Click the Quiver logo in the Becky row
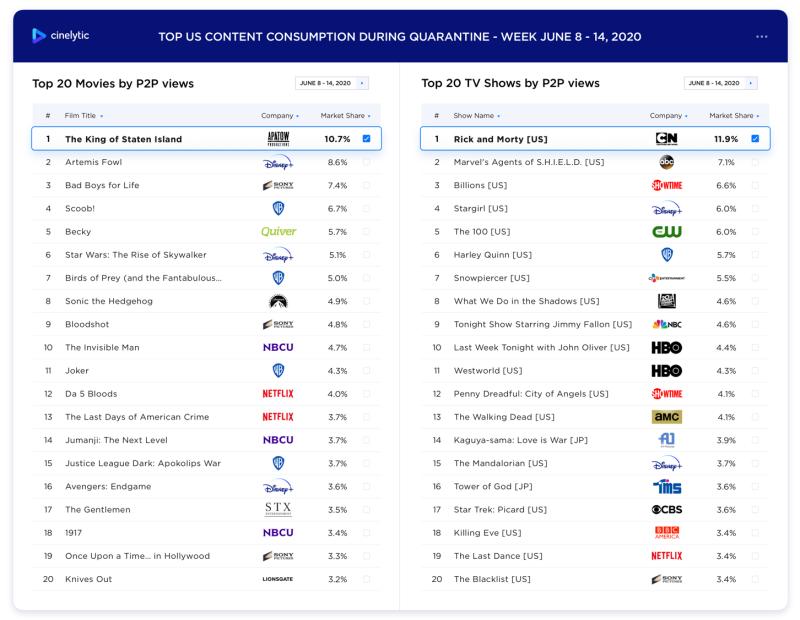The image size is (800, 620). [279, 232]
